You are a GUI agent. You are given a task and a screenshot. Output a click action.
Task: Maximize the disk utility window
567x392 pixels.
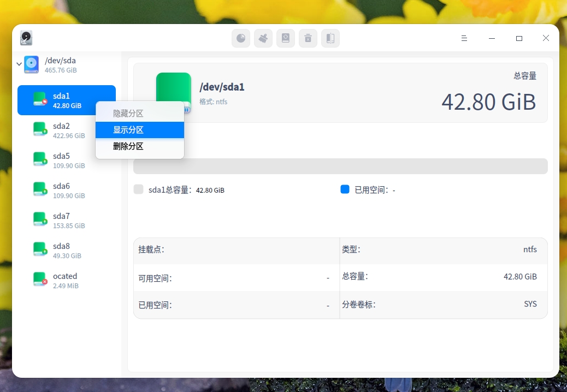tap(519, 38)
